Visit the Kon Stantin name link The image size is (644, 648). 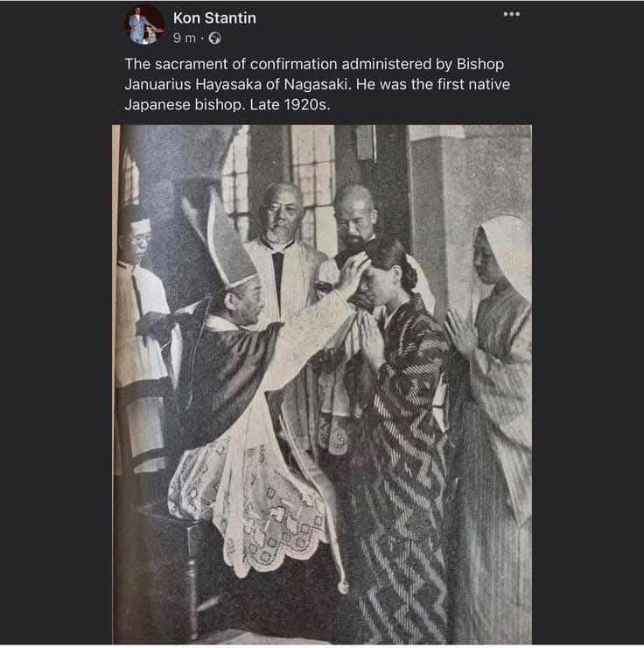click(x=214, y=18)
